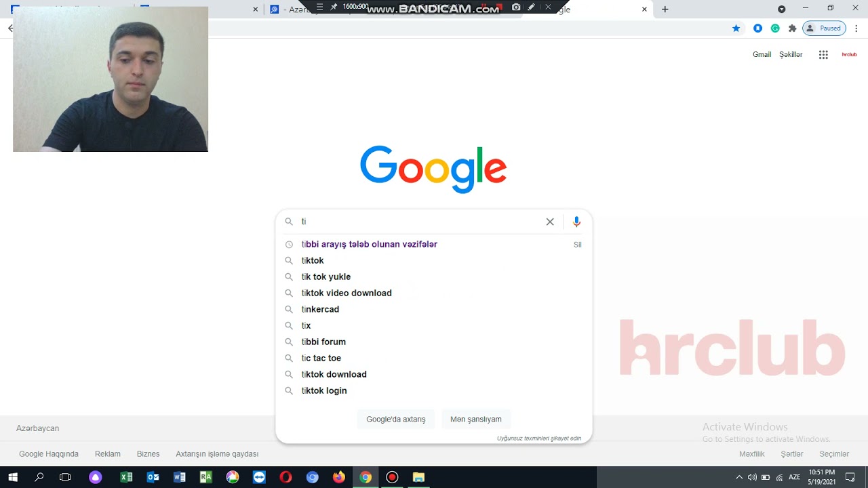The height and width of the screenshot is (488, 868).
Task: Open the volume control in system tray
Action: coord(752,477)
